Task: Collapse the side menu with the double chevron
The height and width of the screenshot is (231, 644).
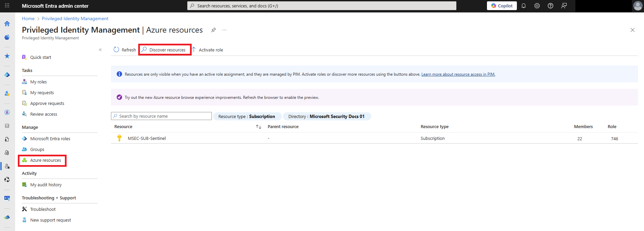Action: click(x=100, y=50)
